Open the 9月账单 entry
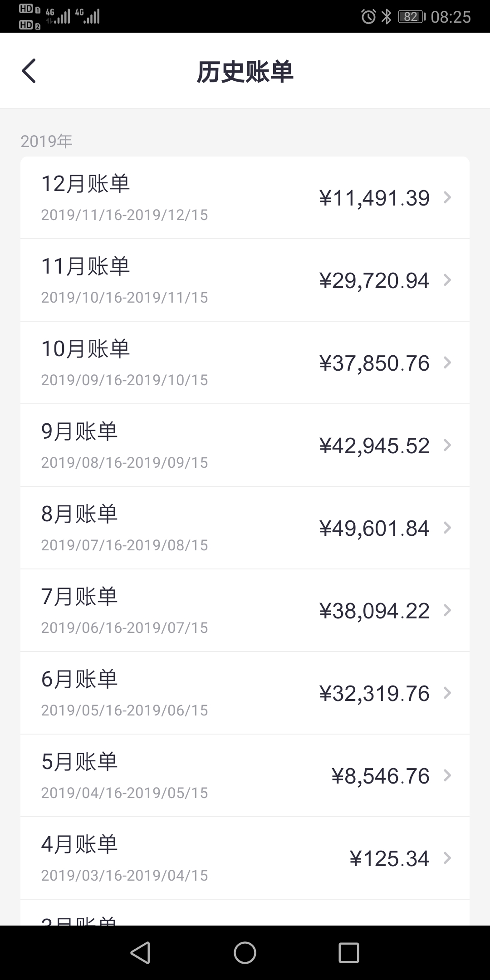Viewport: 490px width, 980px height. pos(245,445)
